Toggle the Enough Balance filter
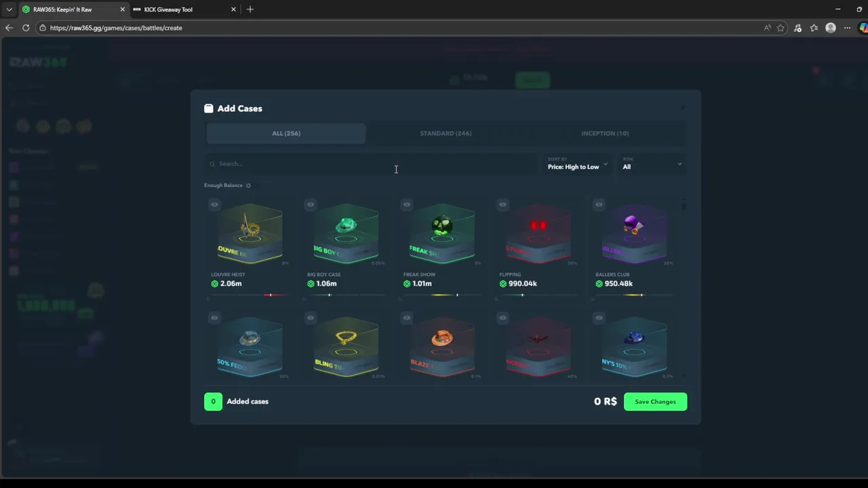 [x=248, y=186]
